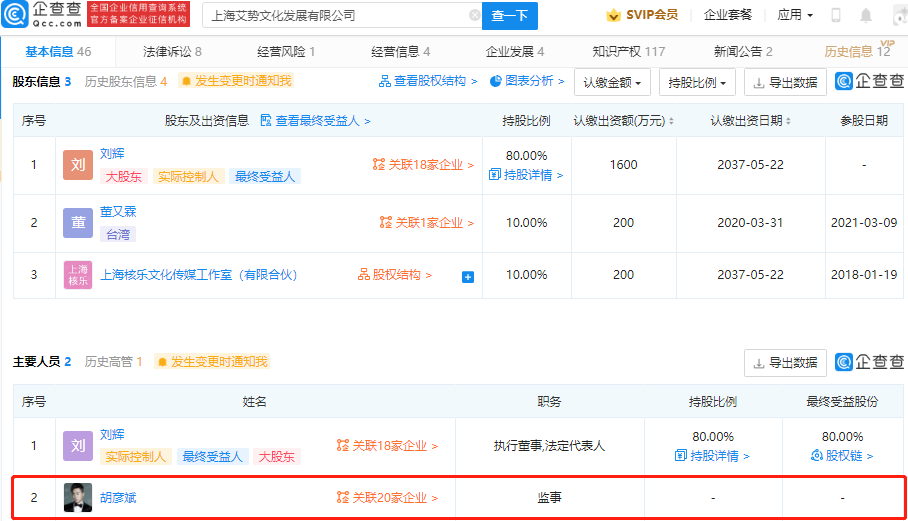
Task: Click 监事 position cell
Action: [x=550, y=497]
